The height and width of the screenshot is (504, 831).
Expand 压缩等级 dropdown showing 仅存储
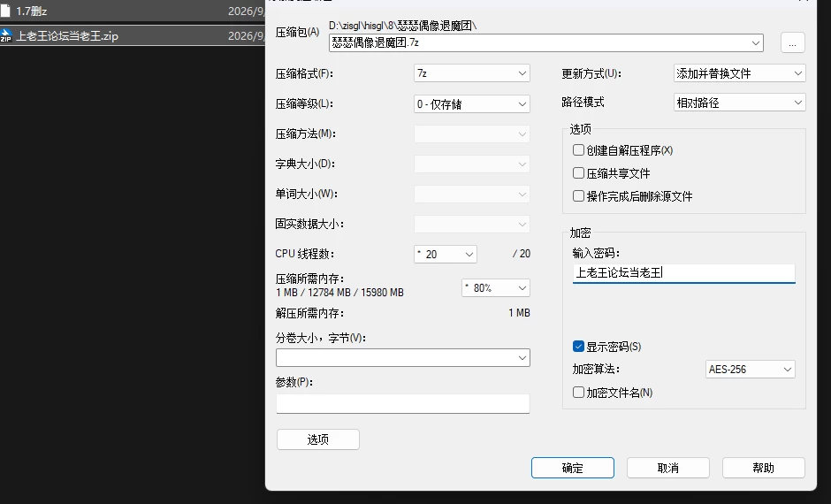click(472, 103)
